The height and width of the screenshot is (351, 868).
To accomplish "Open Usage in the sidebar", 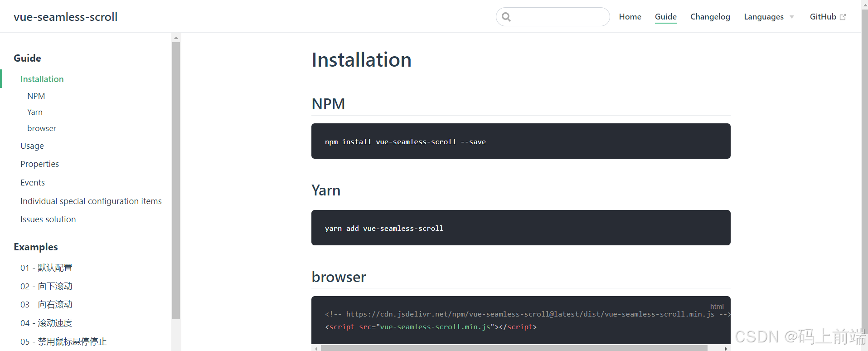I will [x=32, y=146].
